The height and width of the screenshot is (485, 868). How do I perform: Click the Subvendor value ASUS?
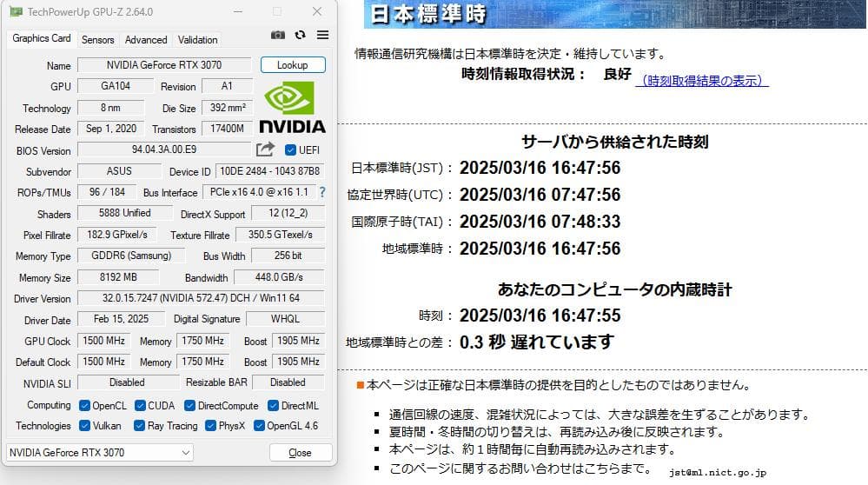[x=120, y=171]
